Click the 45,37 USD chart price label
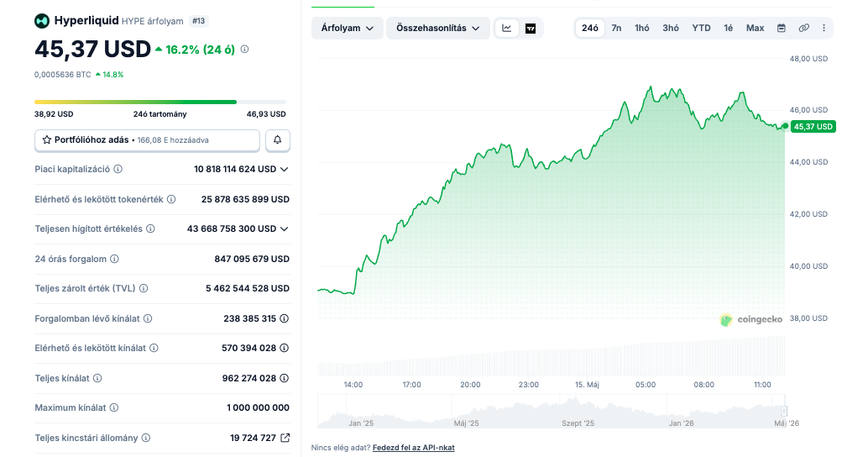 pyautogui.click(x=813, y=127)
